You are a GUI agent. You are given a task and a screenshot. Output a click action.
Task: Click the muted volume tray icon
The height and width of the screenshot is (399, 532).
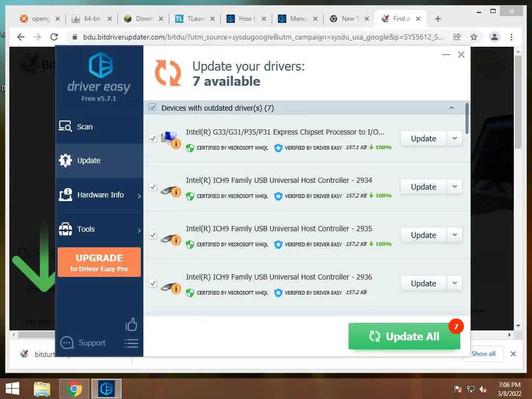click(483, 389)
